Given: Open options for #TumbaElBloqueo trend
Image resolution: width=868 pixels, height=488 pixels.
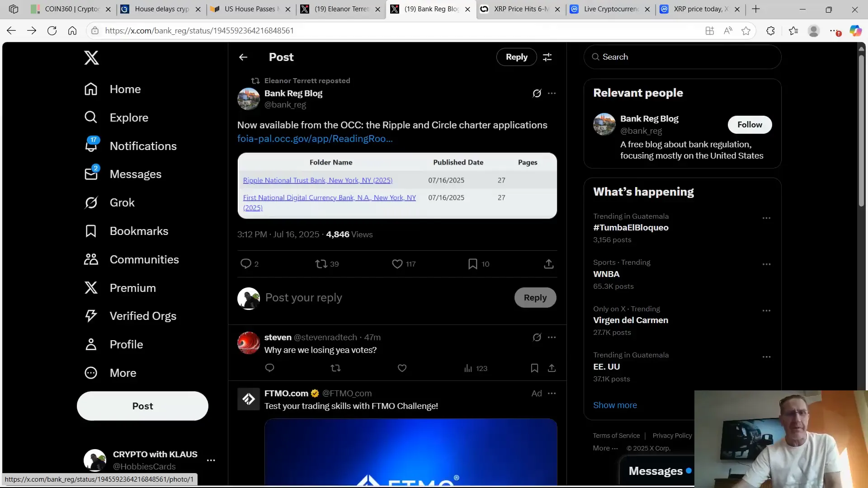Looking at the screenshot, I should [766, 218].
